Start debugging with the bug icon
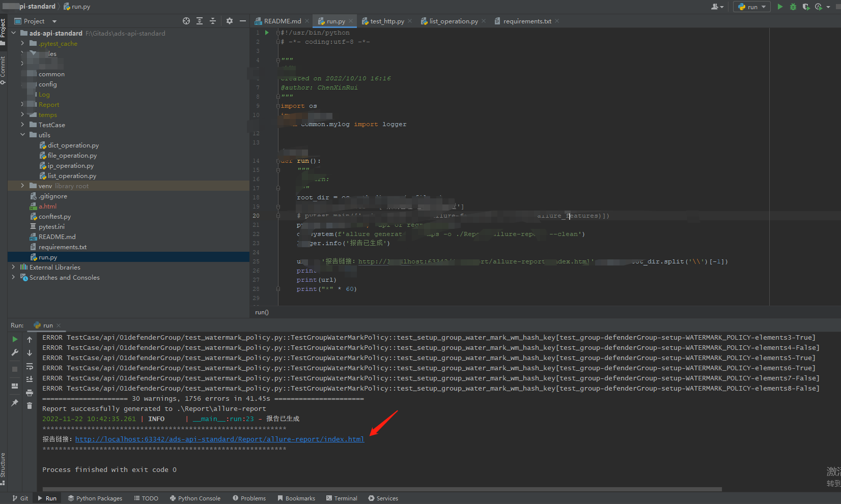This screenshot has width=841, height=504. click(793, 7)
